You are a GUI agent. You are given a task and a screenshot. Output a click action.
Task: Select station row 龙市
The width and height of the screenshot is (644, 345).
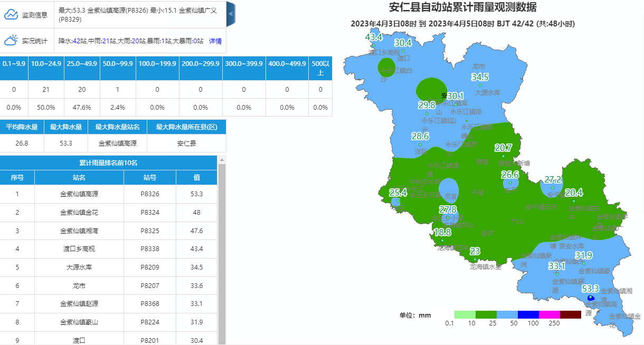coord(109,285)
